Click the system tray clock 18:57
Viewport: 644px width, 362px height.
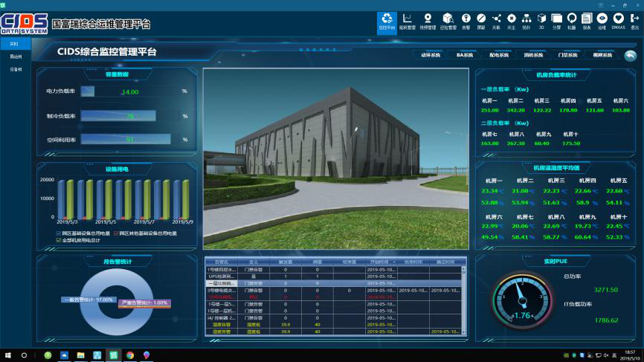630,352
